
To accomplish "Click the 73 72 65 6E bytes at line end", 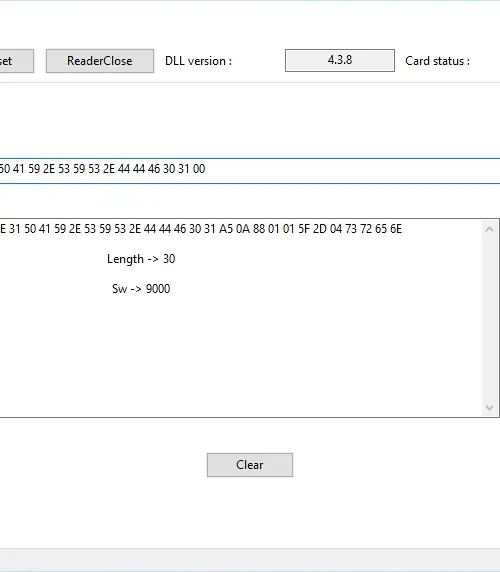I will click(x=373, y=229).
